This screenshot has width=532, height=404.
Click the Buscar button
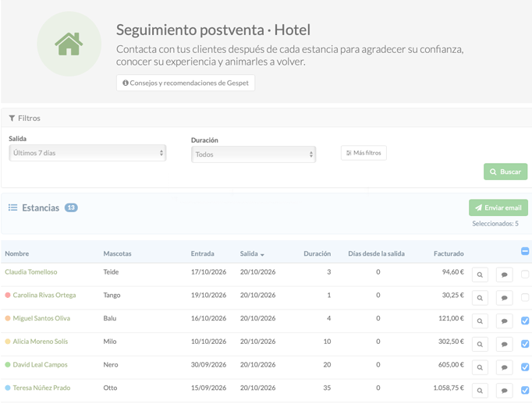point(505,172)
